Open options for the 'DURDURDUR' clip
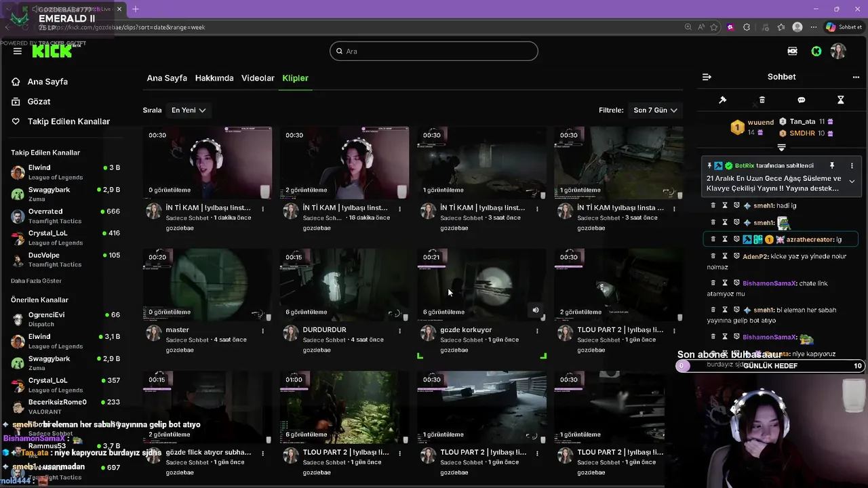This screenshot has width=868, height=488. 400,331
